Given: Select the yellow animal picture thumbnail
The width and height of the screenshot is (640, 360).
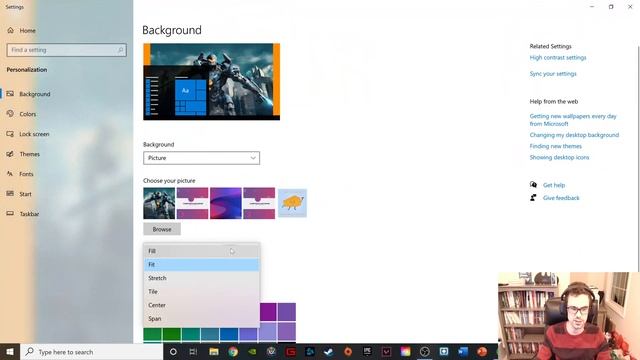Looking at the screenshot, I should [x=292, y=203].
